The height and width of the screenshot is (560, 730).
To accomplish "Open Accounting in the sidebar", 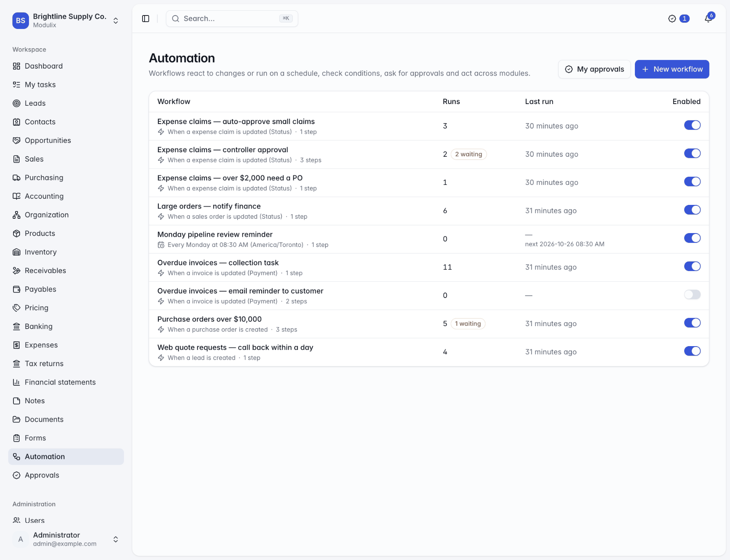I will 66,196.
